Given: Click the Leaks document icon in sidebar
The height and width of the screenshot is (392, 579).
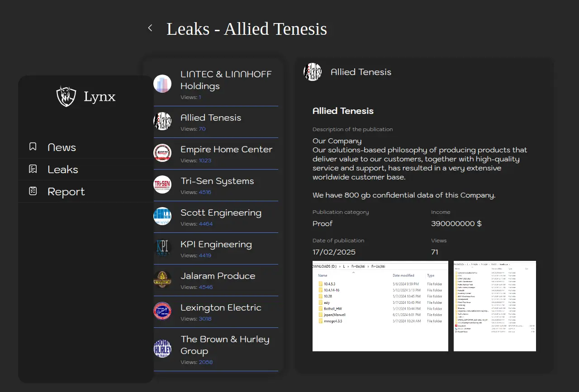Looking at the screenshot, I should click(x=33, y=169).
